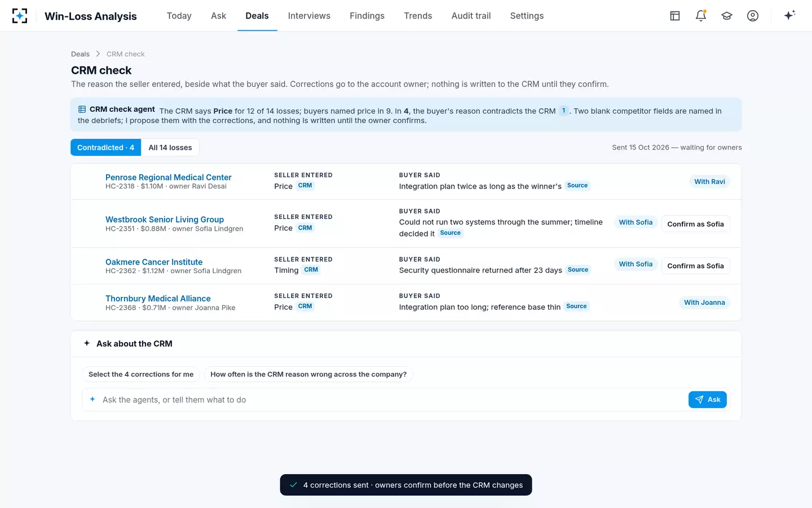
Task: Click the CRM check agent table icon
Action: (x=82, y=110)
